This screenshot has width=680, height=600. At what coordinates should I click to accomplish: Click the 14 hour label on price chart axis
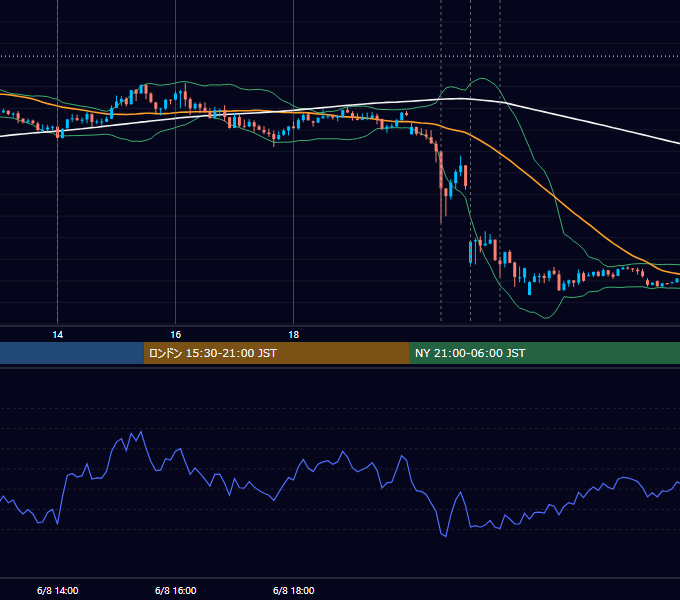point(57,335)
